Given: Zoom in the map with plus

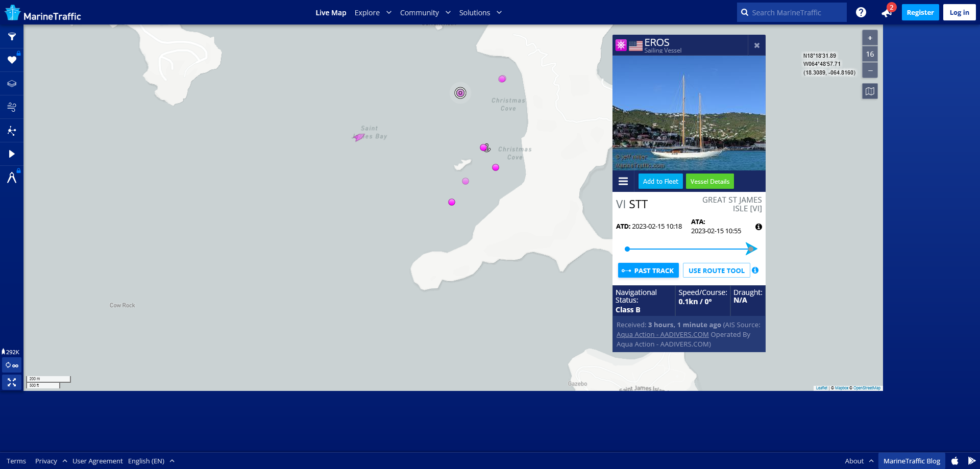Looking at the screenshot, I should 870,38.
